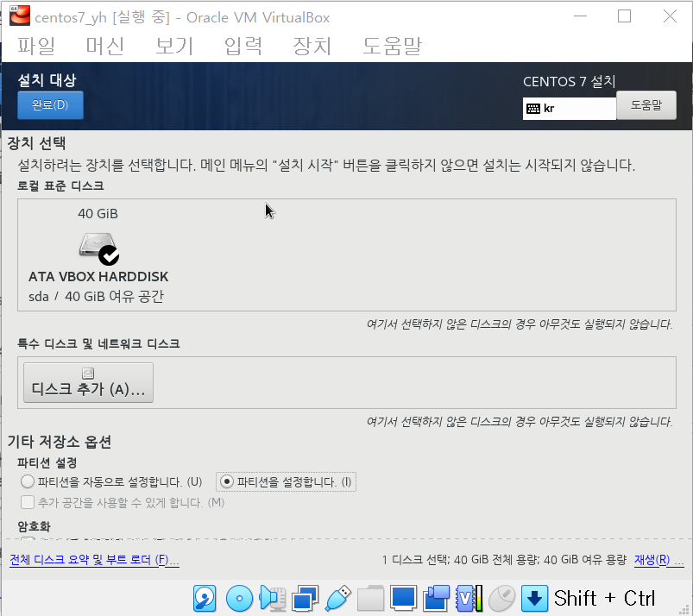Select automatic partitioning radio button (U)
693x616 pixels.
[x=28, y=481]
